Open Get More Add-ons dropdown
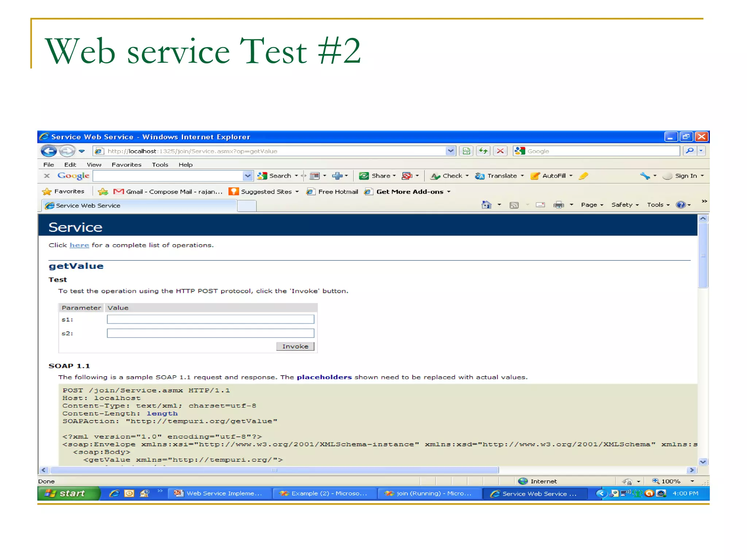The image size is (747, 560). pos(408,191)
